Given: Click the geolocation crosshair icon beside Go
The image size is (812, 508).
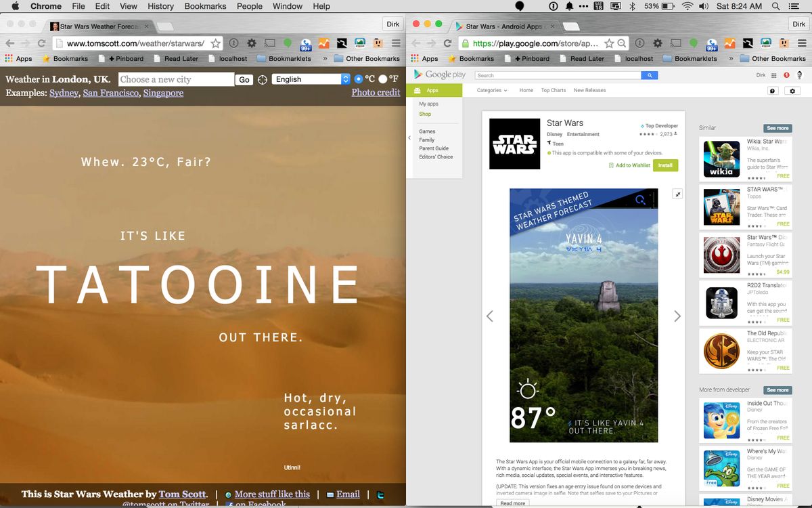Looking at the screenshot, I should [x=262, y=80].
